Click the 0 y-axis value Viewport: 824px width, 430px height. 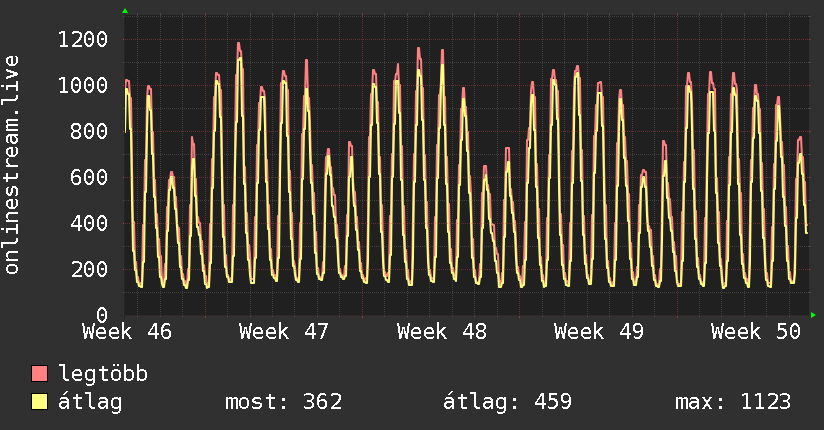coord(102,315)
